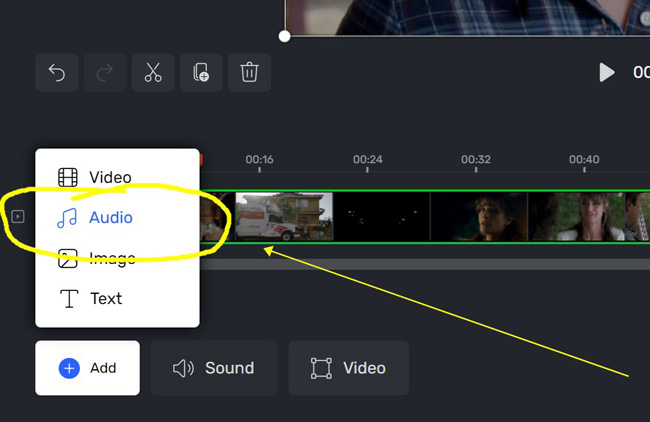Image resolution: width=650 pixels, height=422 pixels.
Task: Click the undo arrow button
Action: click(x=57, y=73)
